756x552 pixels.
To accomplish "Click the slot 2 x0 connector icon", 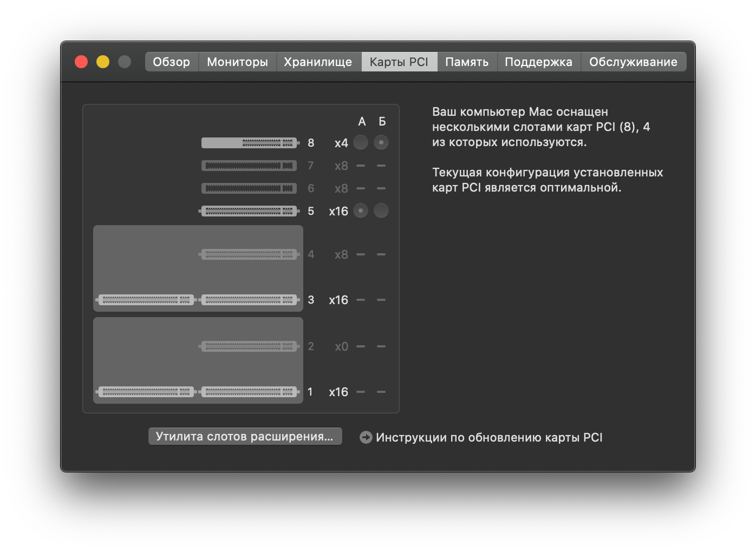I will [x=249, y=346].
